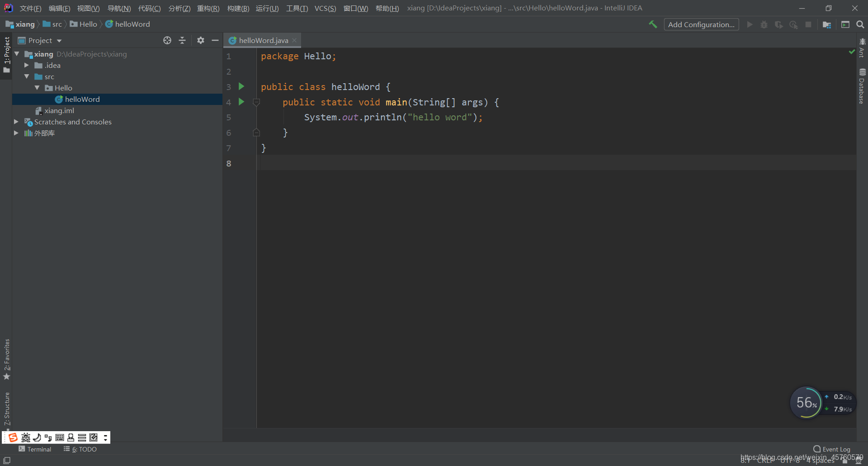Click the hector inspector icon in status bar
The image size is (868, 466).
pos(858,461)
